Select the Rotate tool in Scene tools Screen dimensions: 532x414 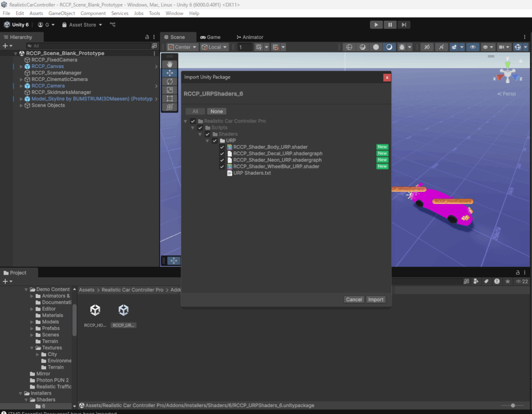[170, 81]
